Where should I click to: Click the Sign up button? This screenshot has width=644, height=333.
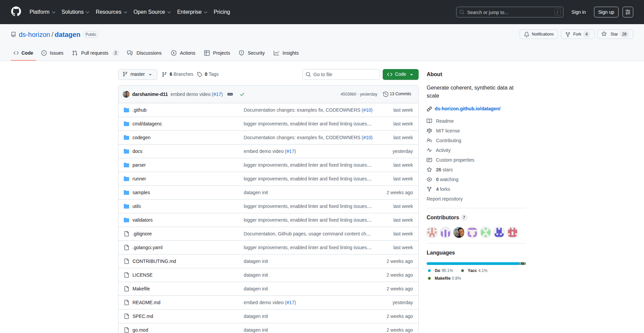pos(606,12)
